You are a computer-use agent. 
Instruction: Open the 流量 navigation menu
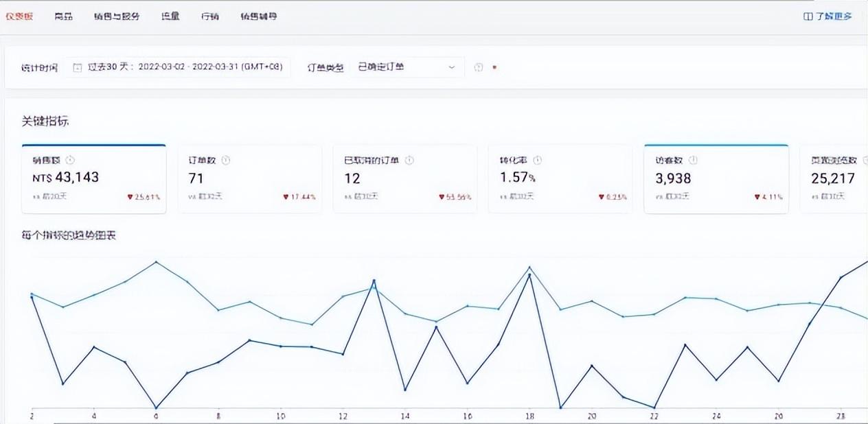(x=170, y=16)
